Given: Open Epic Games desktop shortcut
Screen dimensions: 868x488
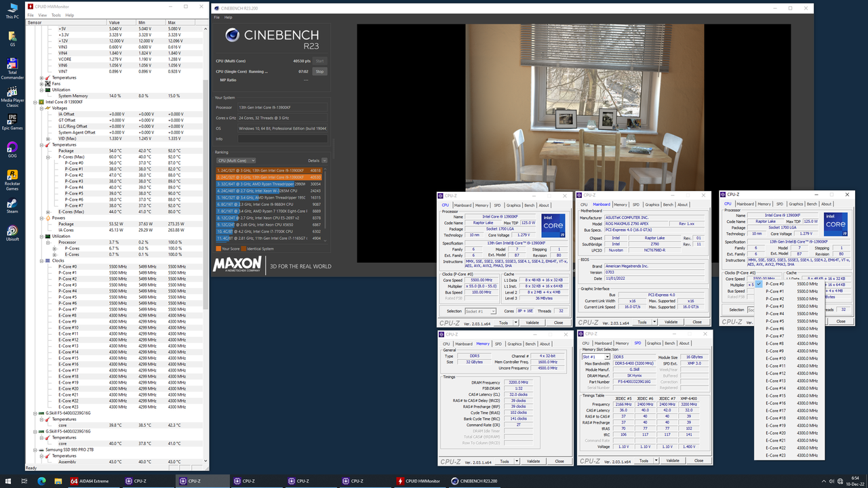Looking at the screenshot, I should pyautogui.click(x=12, y=122).
